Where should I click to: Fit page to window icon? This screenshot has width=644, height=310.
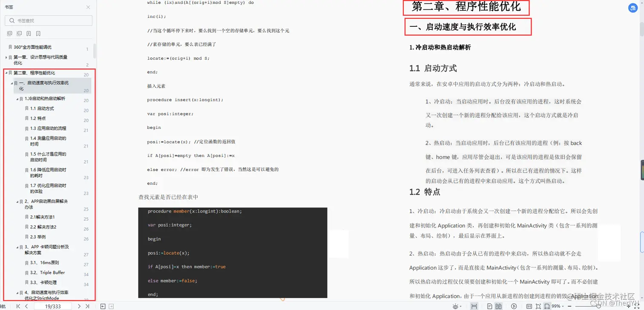538,306
